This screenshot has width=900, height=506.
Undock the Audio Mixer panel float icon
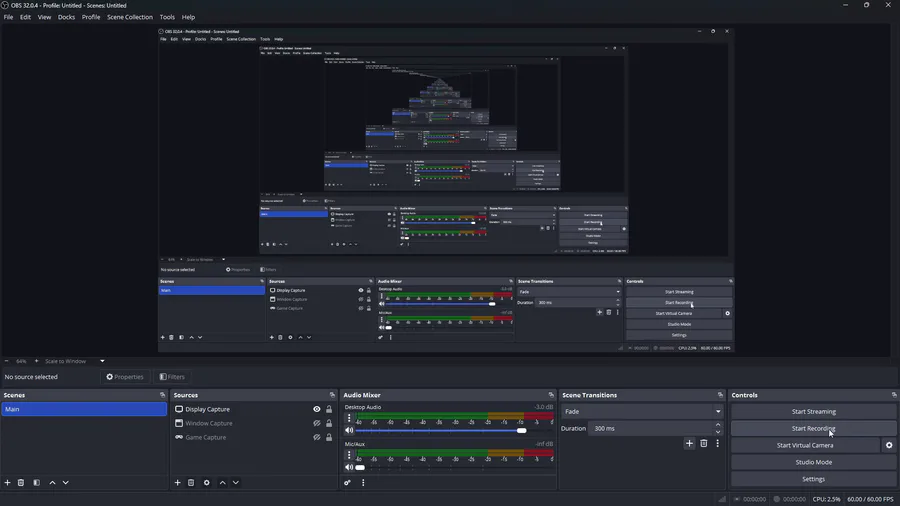(551, 395)
